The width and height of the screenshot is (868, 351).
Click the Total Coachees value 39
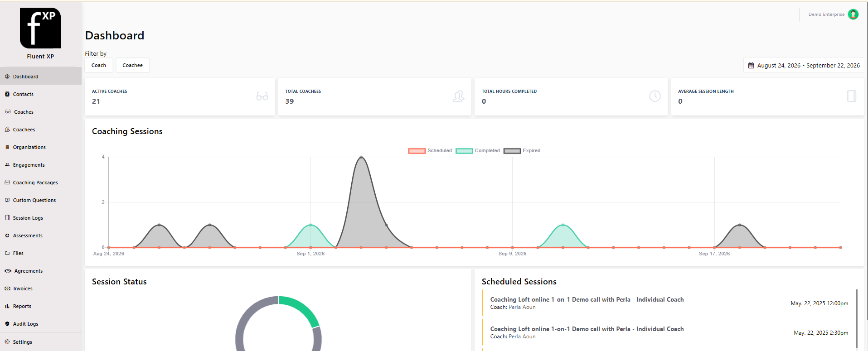point(290,101)
